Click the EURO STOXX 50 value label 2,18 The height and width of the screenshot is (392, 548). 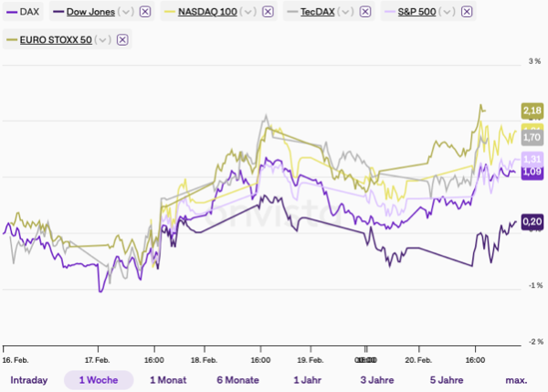pyautogui.click(x=532, y=111)
